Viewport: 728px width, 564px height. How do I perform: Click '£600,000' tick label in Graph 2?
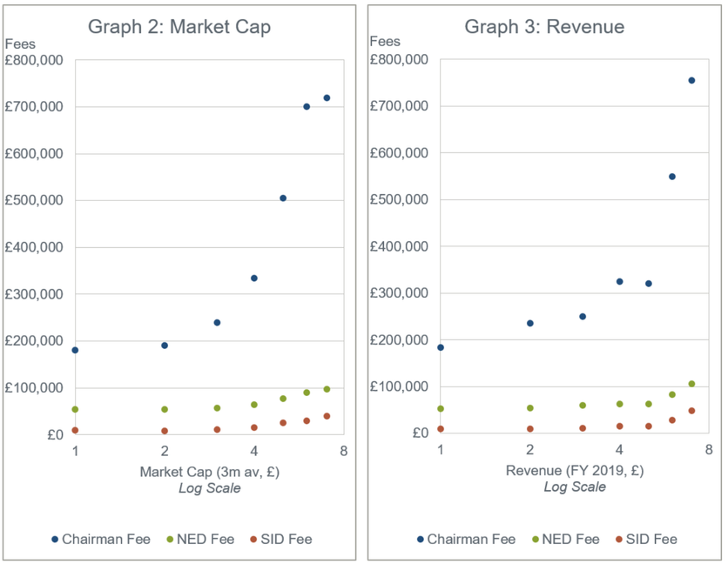pyautogui.click(x=34, y=154)
